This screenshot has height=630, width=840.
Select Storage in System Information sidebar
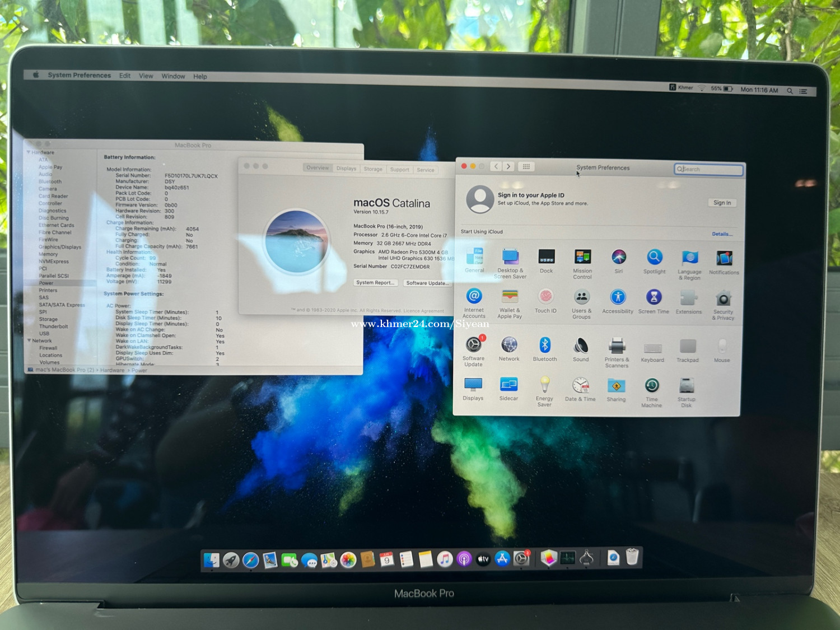tap(48, 319)
